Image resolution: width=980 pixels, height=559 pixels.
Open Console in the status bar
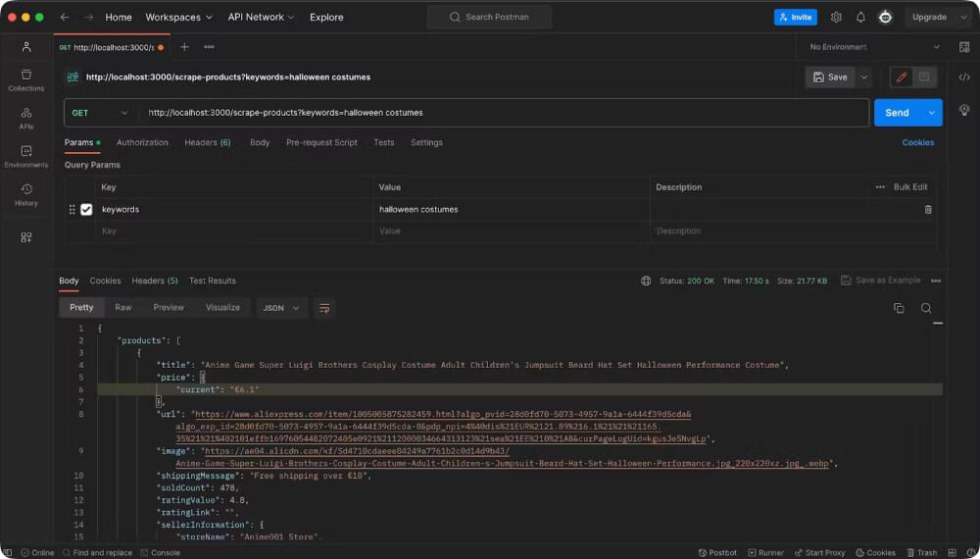161,553
